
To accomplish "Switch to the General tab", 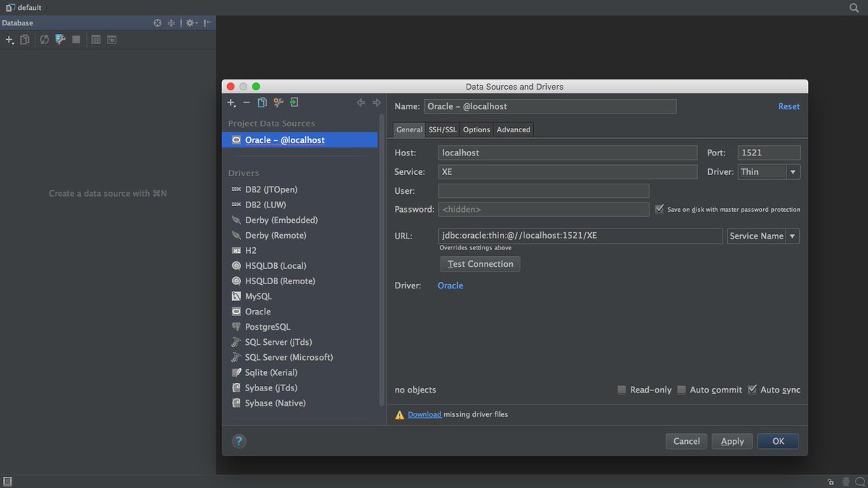I will (x=409, y=129).
